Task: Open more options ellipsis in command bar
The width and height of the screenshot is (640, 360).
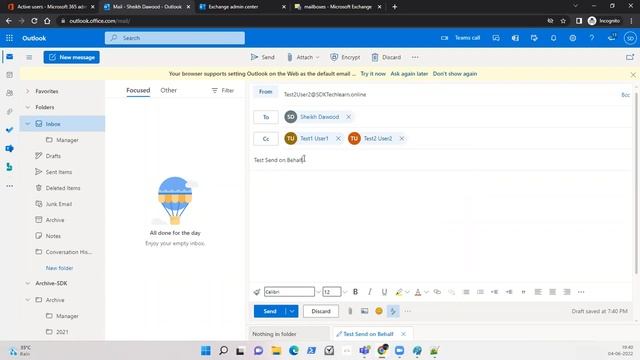Action: (415, 57)
